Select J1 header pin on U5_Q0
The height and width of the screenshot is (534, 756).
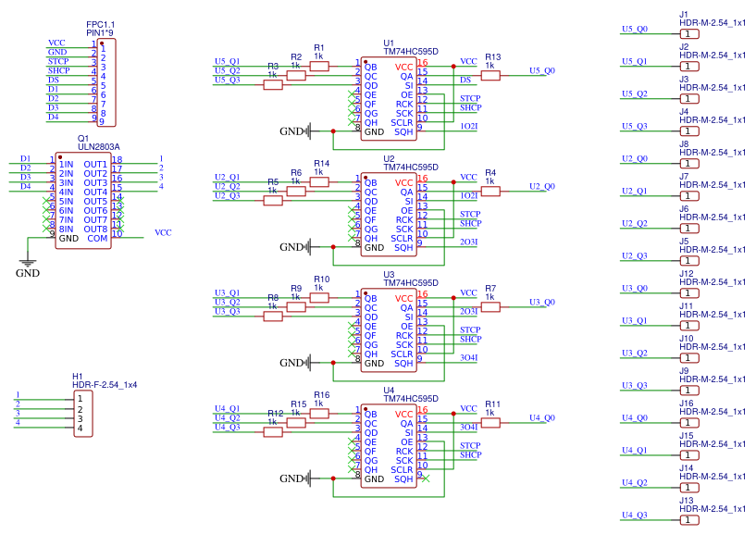click(x=689, y=34)
